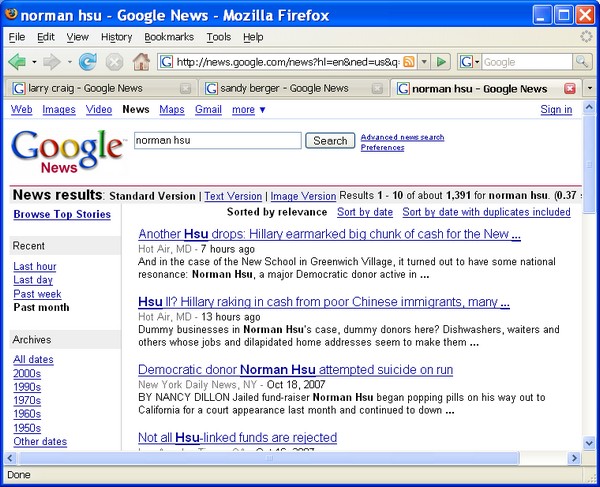Screen dimensions: 600x487
Task: Open the Preferences link
Action: pos(382,147)
